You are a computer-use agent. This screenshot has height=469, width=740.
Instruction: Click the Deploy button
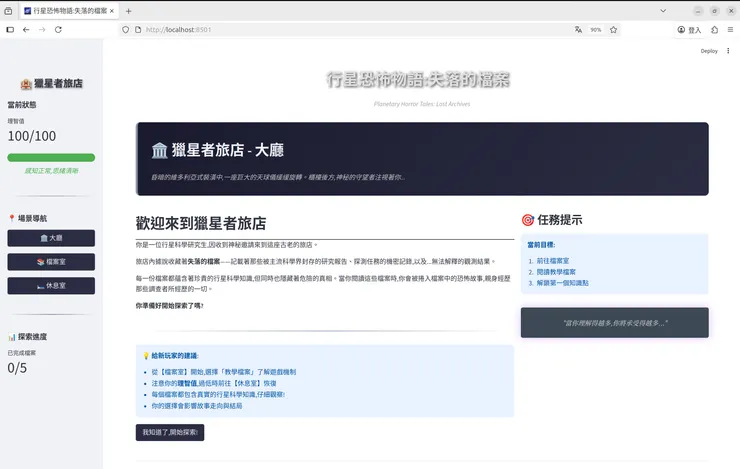pos(709,51)
